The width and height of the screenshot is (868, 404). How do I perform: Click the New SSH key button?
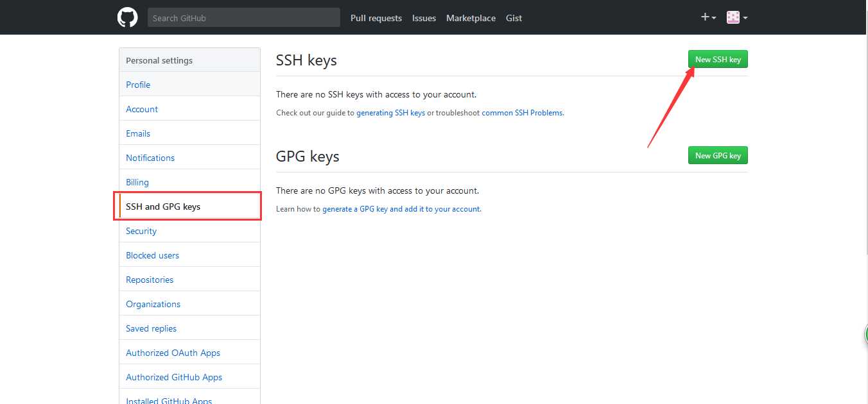pyautogui.click(x=718, y=59)
